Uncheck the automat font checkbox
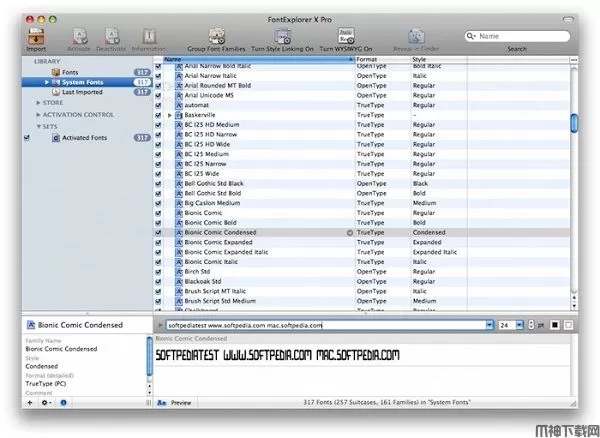The width and height of the screenshot is (600, 438). pos(158,105)
